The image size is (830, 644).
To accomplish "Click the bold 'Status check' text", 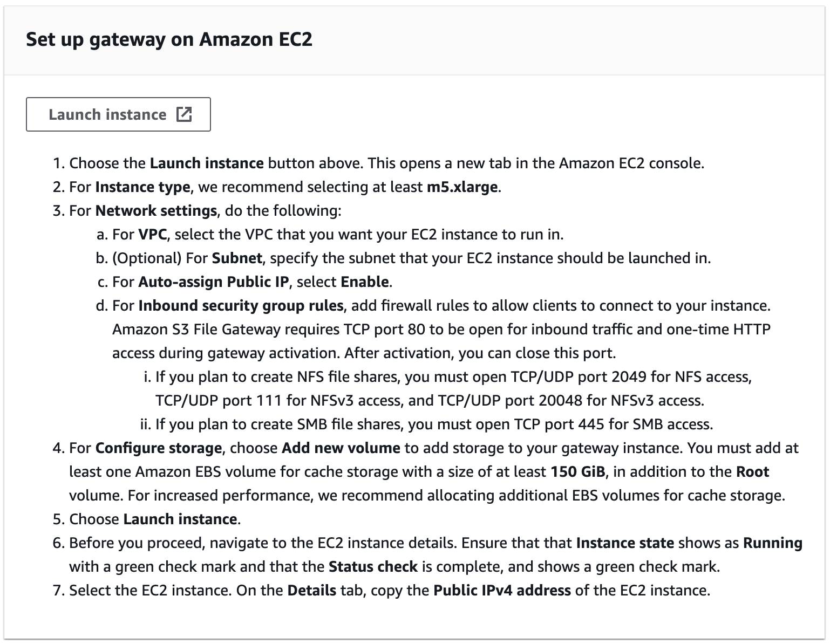I will (373, 567).
